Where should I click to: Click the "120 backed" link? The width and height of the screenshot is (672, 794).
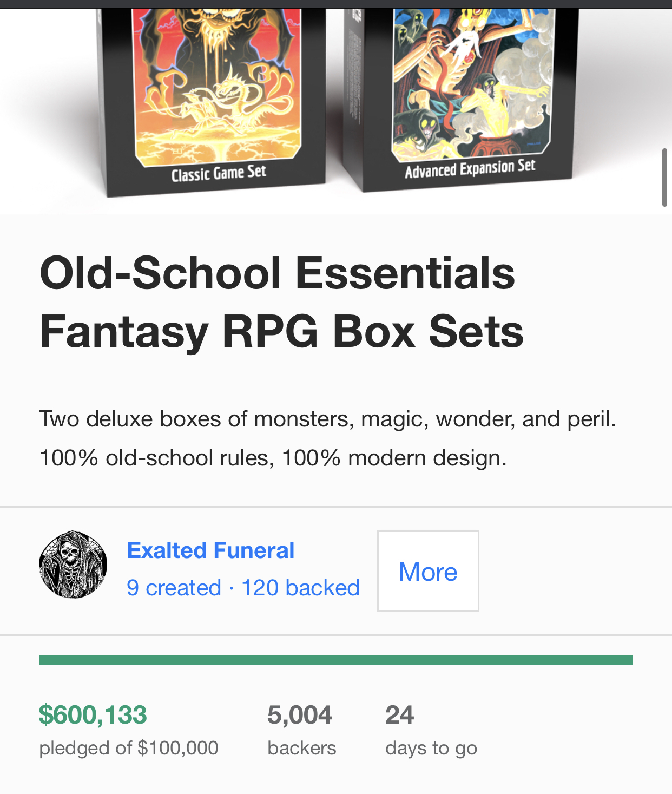[300, 588]
